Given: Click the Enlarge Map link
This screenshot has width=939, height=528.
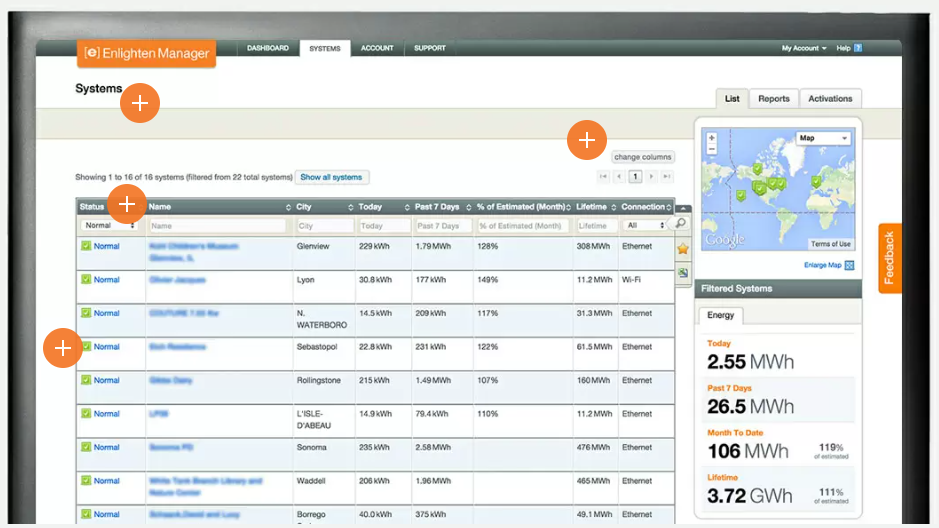Looking at the screenshot, I should 822,265.
